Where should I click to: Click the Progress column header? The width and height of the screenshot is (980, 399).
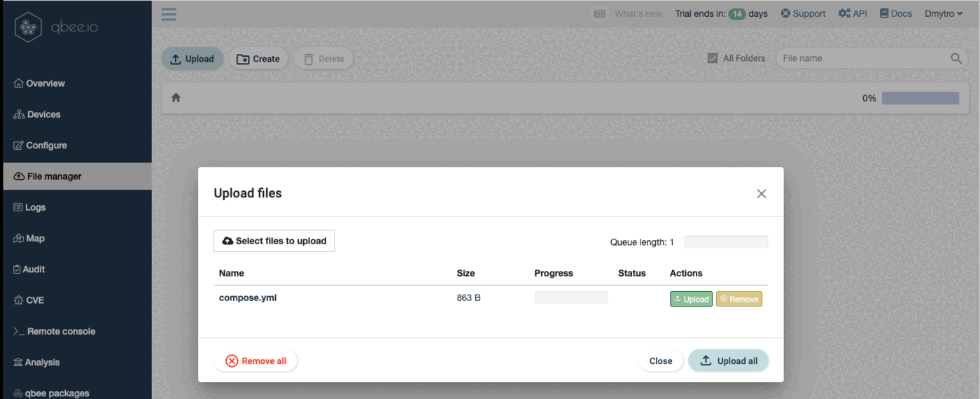tap(554, 273)
